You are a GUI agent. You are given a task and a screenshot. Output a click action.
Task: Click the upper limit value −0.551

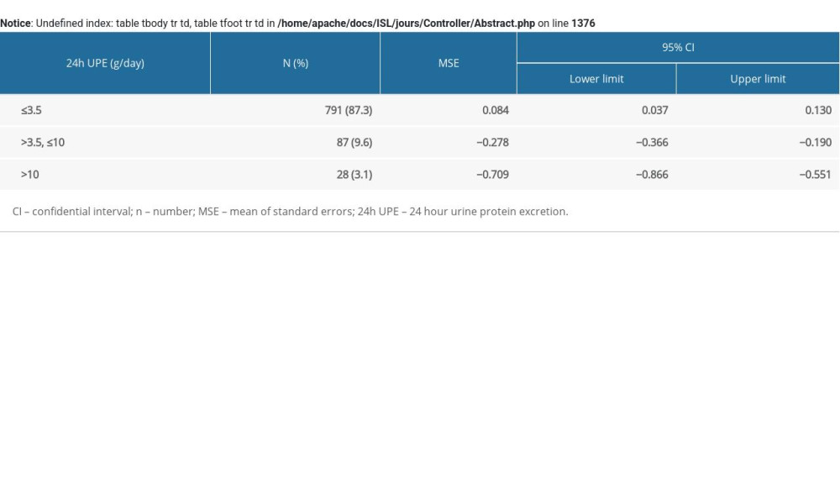(x=815, y=175)
